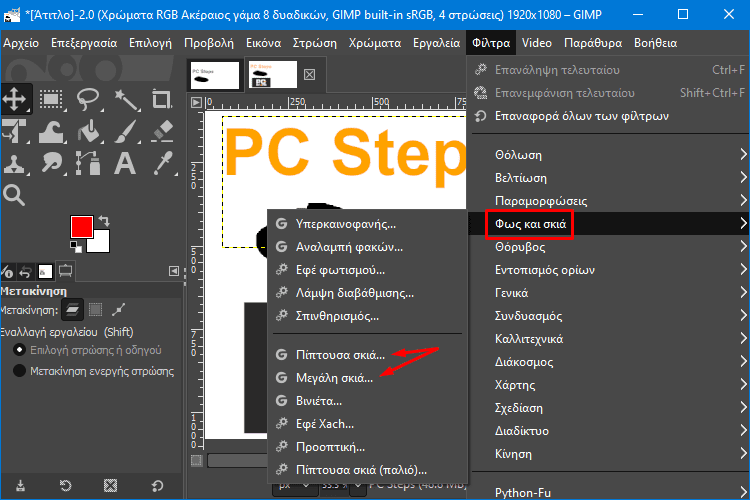Viewport: 750px width, 500px height.
Task: Expand the Θόρυβος submenu
Action: pyautogui.click(x=608, y=247)
